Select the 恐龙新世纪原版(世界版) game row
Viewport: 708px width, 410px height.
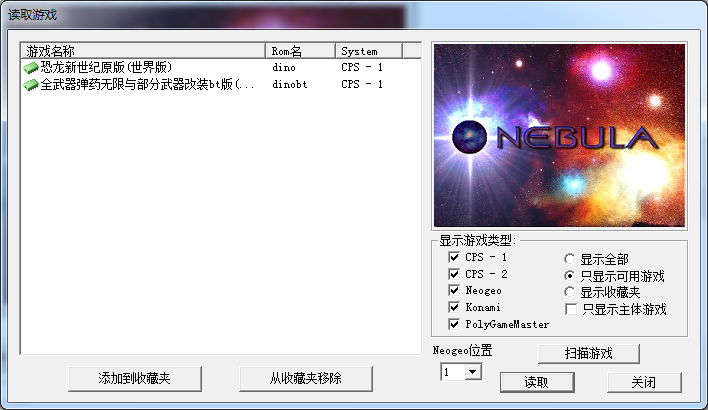point(221,68)
